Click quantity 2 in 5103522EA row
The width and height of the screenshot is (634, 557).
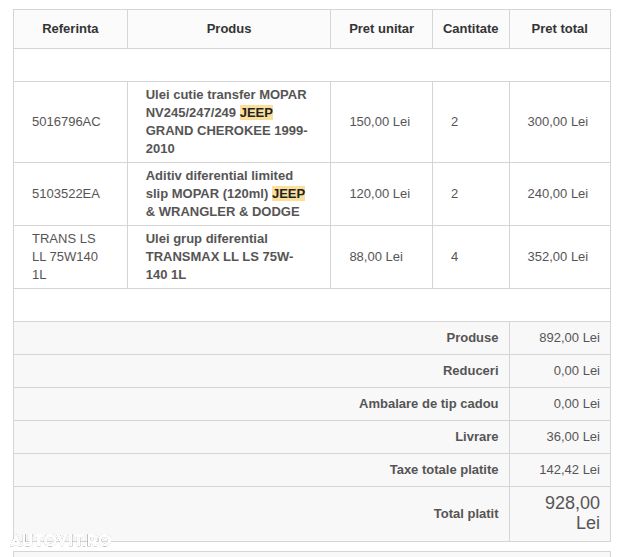[x=454, y=194]
